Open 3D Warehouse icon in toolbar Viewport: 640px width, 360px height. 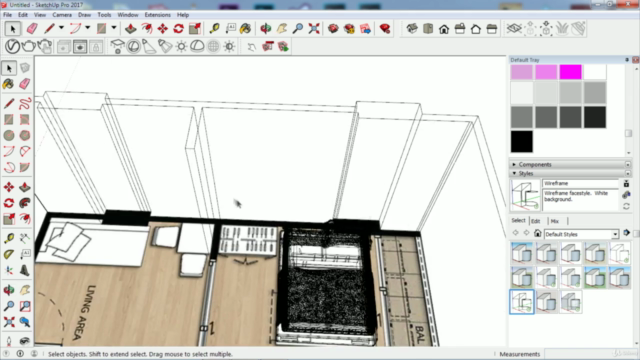pos(333,29)
